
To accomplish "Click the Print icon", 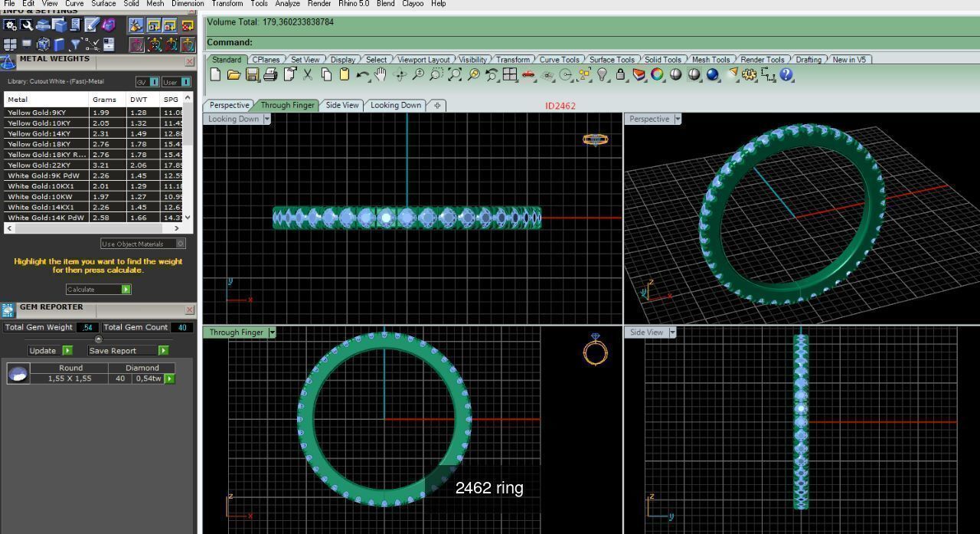I will coord(270,74).
